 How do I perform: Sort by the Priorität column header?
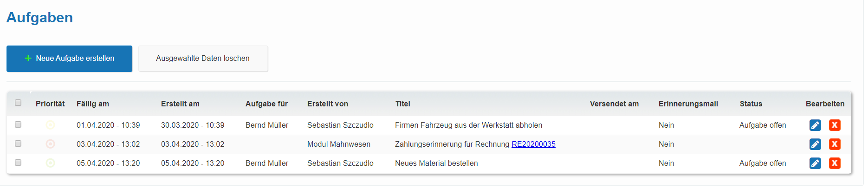50,104
